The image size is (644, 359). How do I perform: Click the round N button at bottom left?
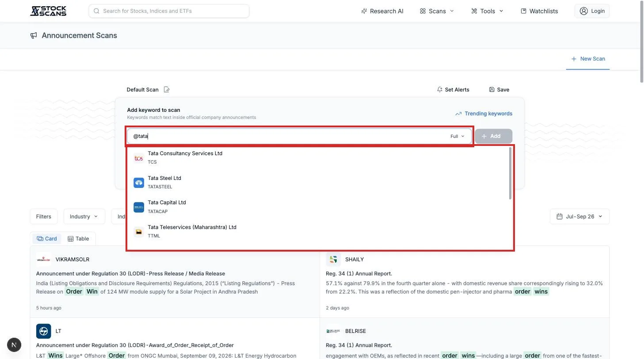[14, 345]
